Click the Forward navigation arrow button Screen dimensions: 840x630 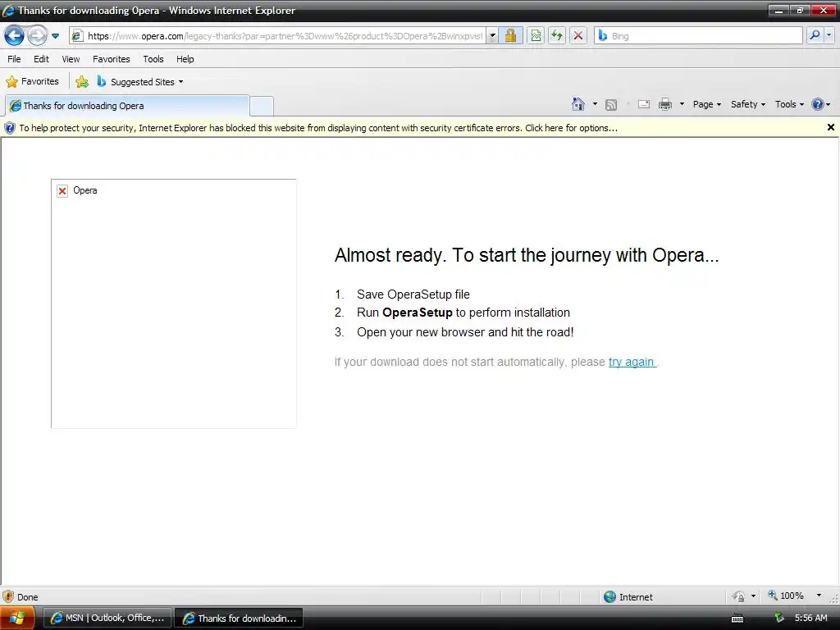coord(37,36)
